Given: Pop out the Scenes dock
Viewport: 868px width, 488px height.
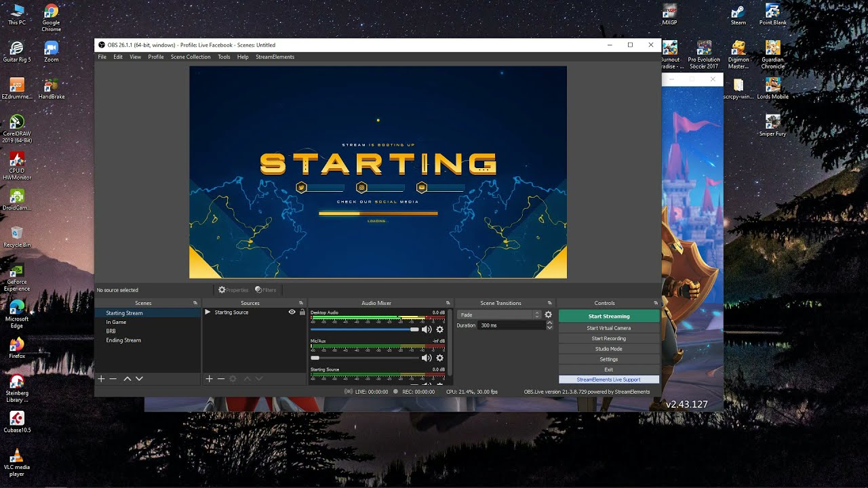Looking at the screenshot, I should (x=195, y=303).
